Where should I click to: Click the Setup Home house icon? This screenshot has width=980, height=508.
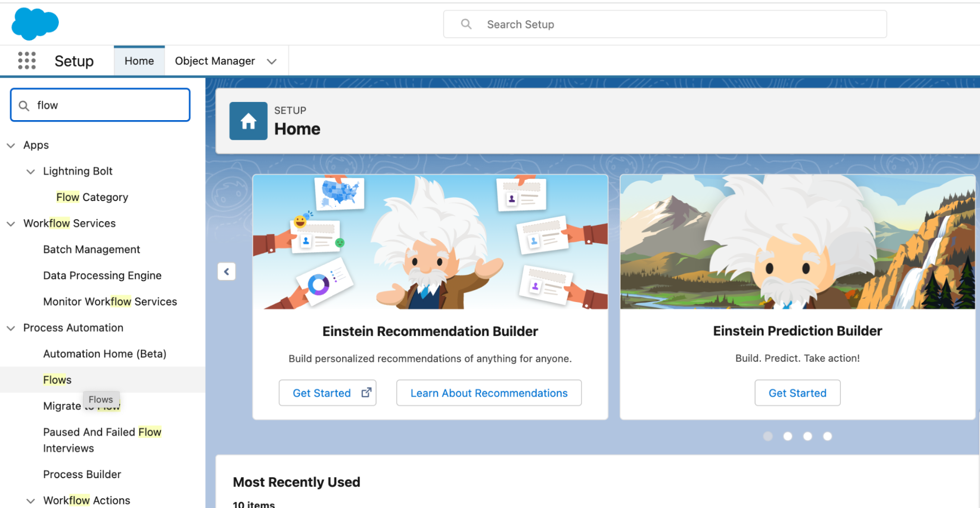(248, 121)
